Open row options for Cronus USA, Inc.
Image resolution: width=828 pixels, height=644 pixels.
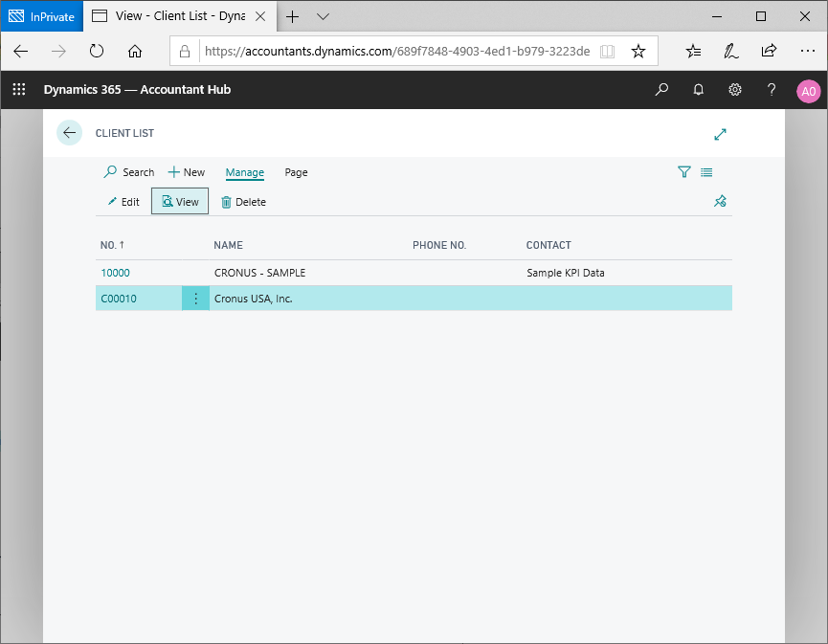click(196, 299)
